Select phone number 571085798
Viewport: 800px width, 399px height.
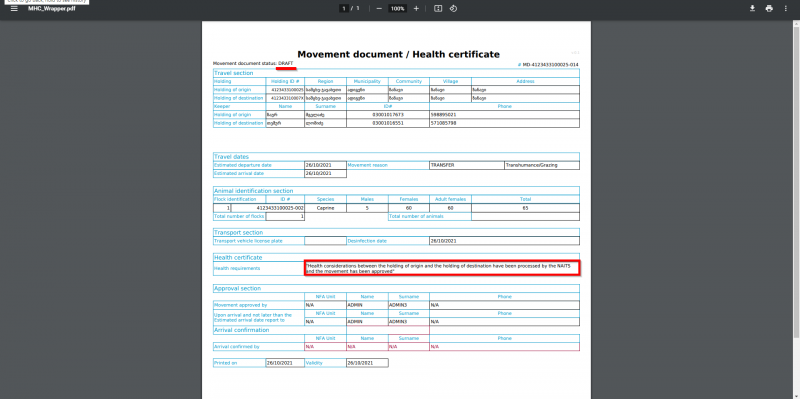pyautogui.click(x=443, y=123)
